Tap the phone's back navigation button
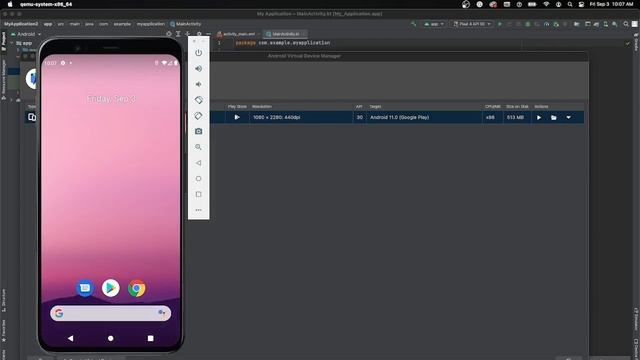 (x=71, y=338)
